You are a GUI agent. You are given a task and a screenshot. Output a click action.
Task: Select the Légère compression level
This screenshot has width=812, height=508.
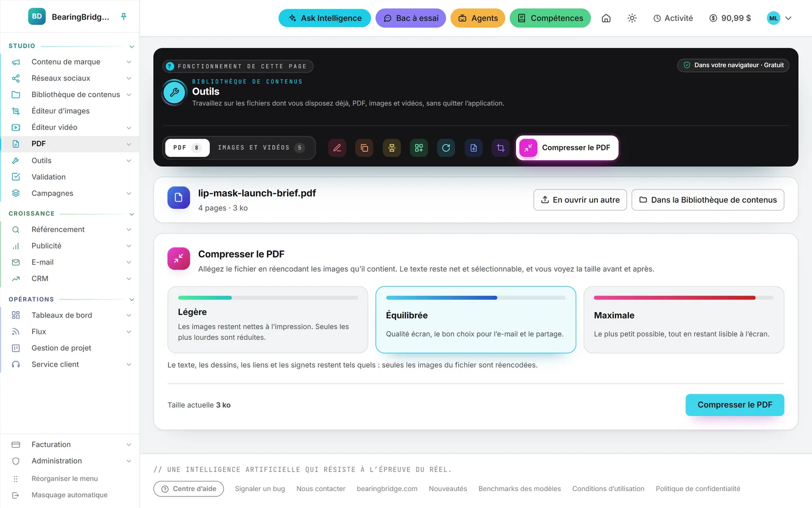pyautogui.click(x=267, y=320)
